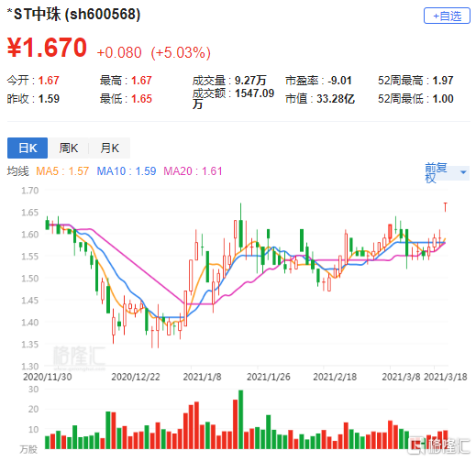
Task: Click the 2021/1/8 date axis label
Action: [202, 377]
